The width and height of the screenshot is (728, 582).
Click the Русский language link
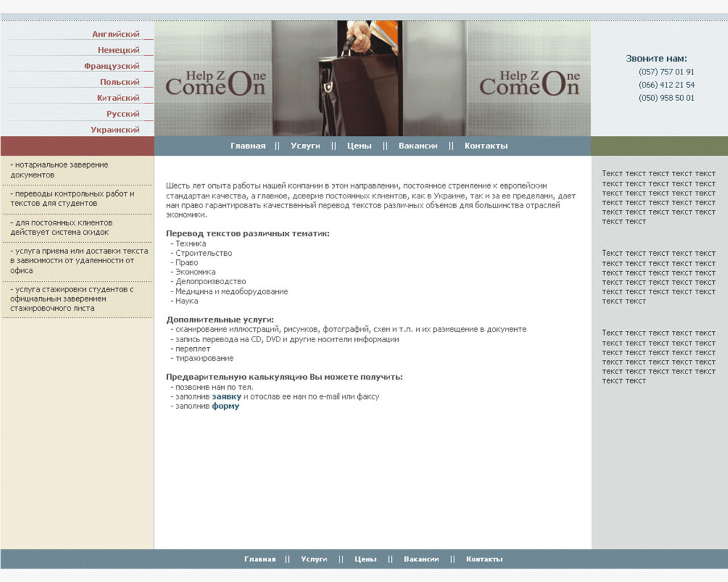[x=123, y=114]
